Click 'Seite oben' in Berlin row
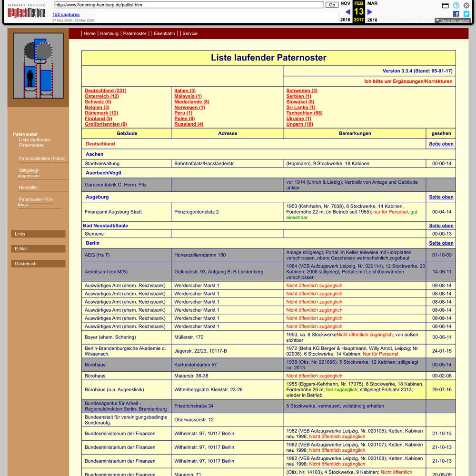Viewport: 476px width, 476px height. point(441,243)
